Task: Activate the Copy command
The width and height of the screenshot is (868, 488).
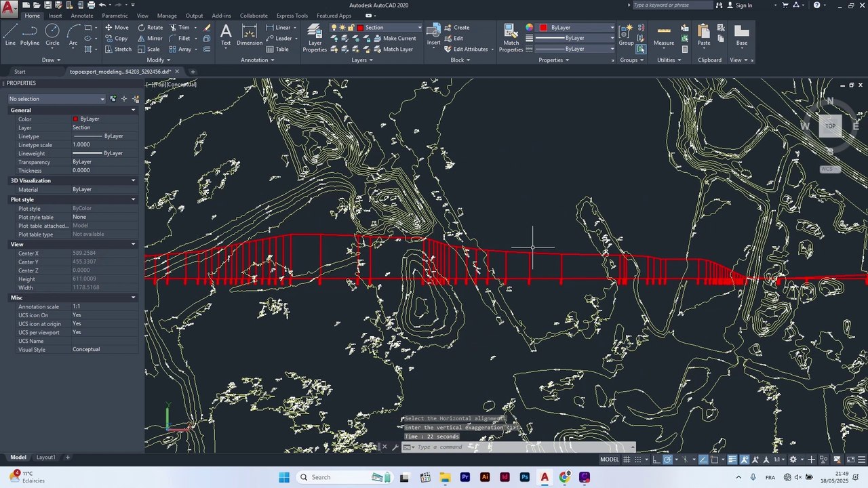Action: (116, 39)
